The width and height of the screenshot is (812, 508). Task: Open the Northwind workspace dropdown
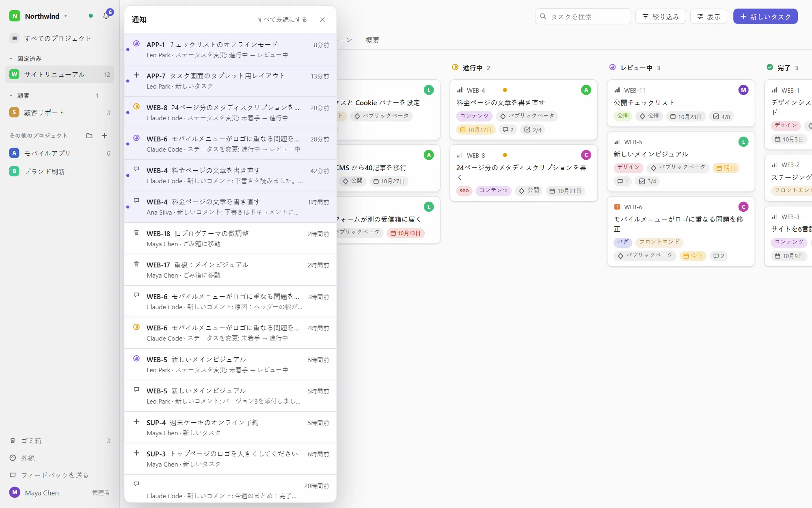tap(38, 16)
